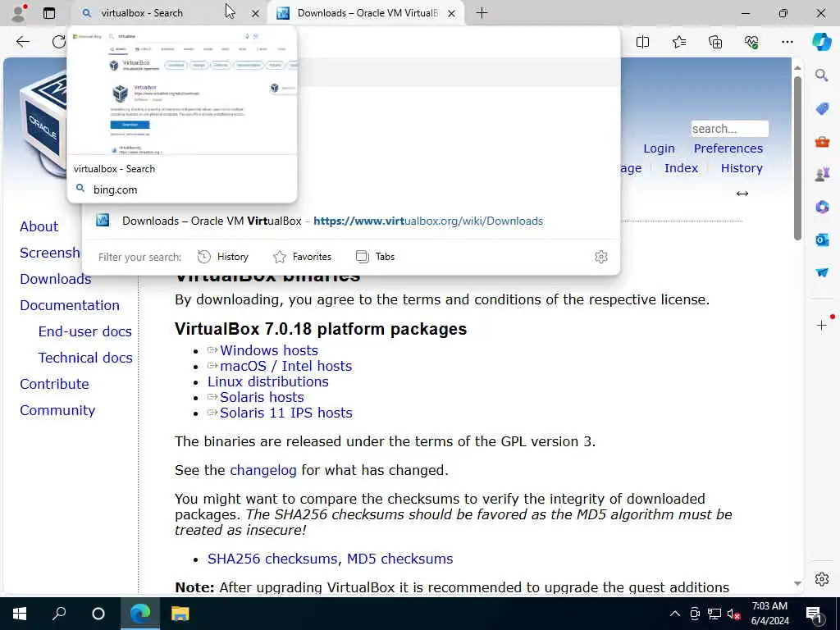The image size is (840, 630).
Task: Close the Downloads – Oracle VM VirtualBox tab
Action: pyautogui.click(x=452, y=13)
